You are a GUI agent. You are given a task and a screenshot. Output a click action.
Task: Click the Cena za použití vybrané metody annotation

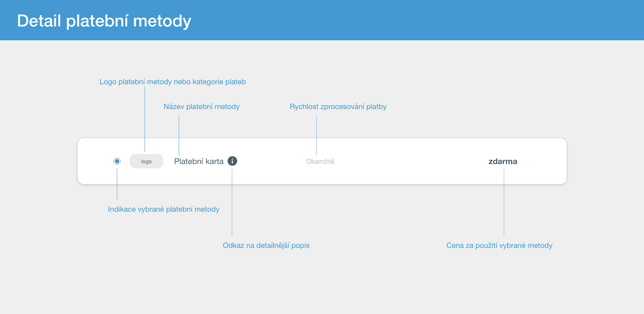point(500,246)
